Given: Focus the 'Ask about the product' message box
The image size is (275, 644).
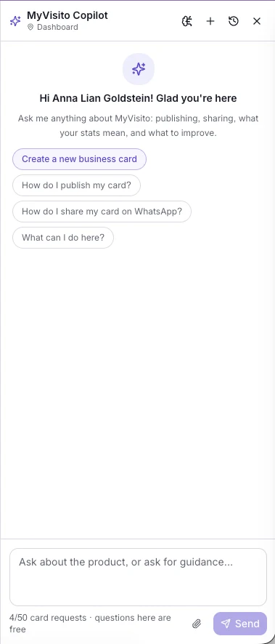Looking at the screenshot, I should [138, 577].
